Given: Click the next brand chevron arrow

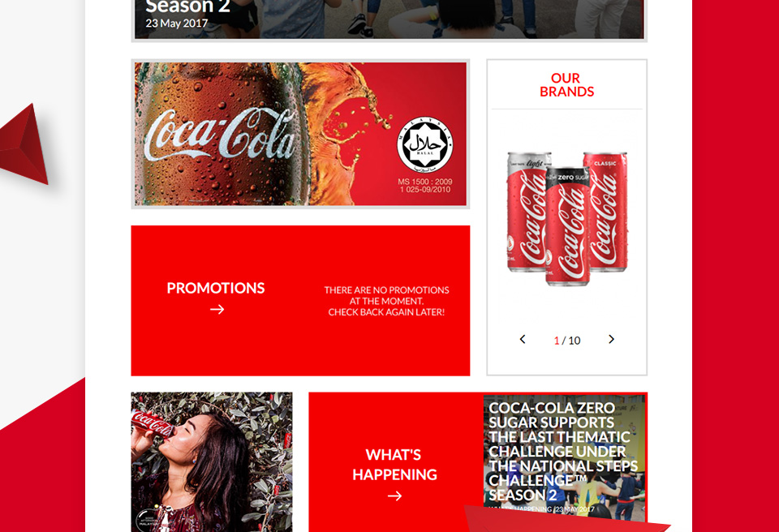Looking at the screenshot, I should click(x=612, y=339).
